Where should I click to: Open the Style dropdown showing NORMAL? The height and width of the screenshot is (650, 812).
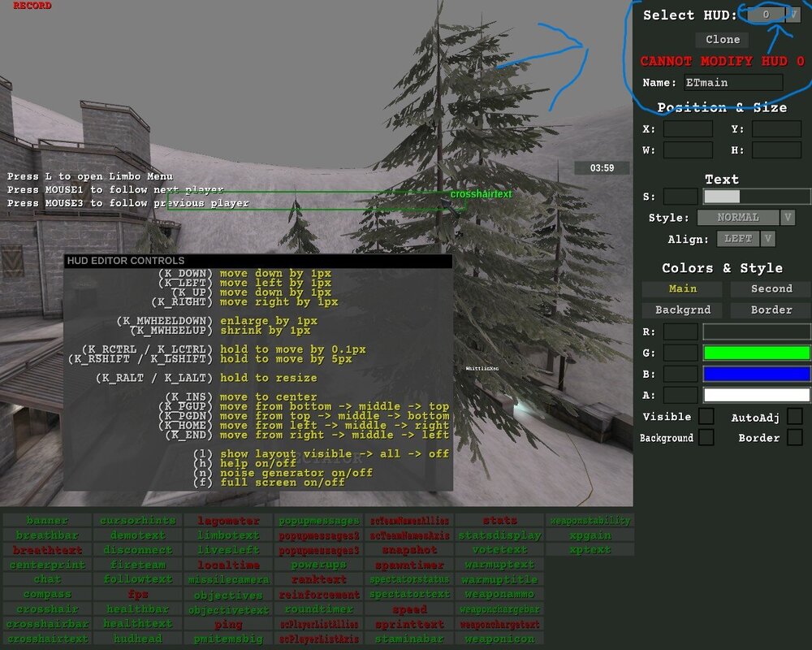pyautogui.click(x=746, y=217)
